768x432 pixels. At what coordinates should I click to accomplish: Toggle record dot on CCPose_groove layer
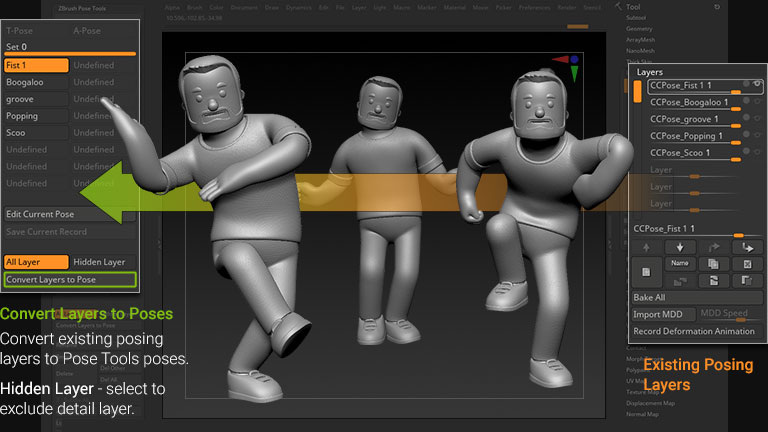click(x=746, y=118)
